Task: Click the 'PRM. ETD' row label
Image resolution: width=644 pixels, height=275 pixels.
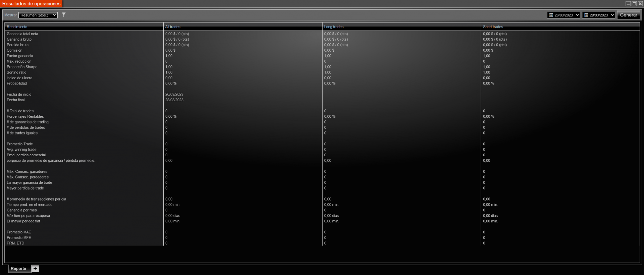Action: [15, 243]
